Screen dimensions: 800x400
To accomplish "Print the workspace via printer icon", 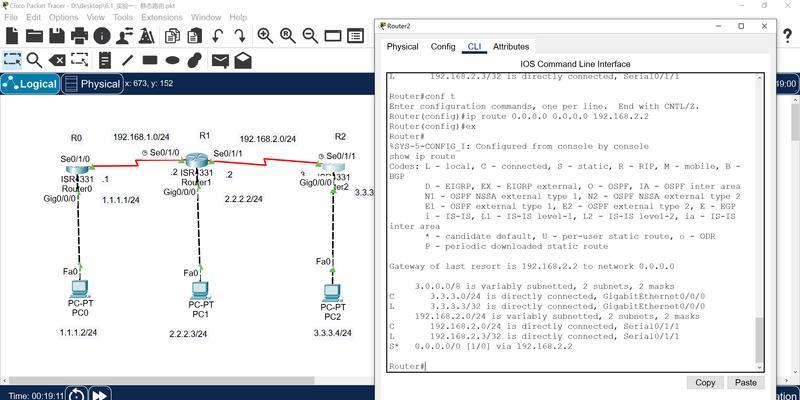I will 79,36.
